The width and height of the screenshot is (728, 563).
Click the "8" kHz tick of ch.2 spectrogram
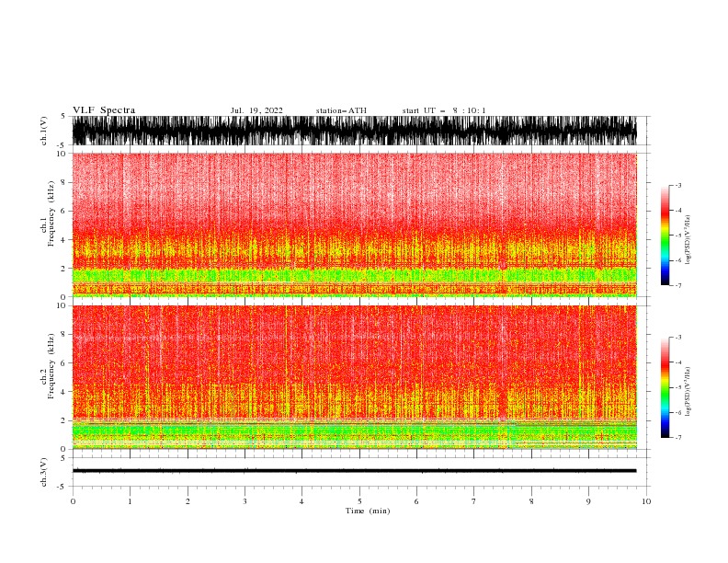tap(63, 335)
